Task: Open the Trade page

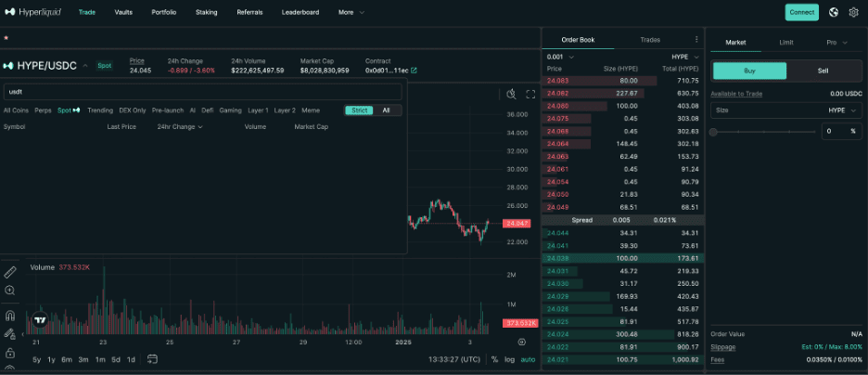Action: point(87,12)
